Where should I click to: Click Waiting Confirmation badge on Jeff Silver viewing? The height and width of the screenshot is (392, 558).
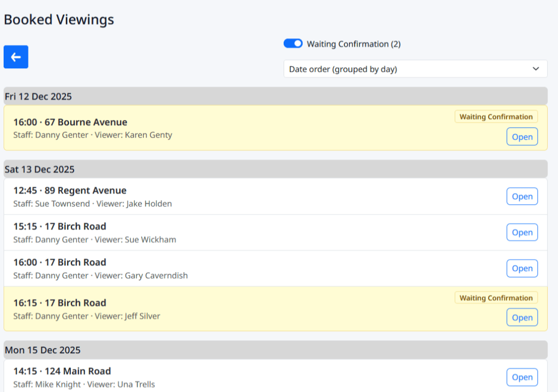tap(496, 298)
